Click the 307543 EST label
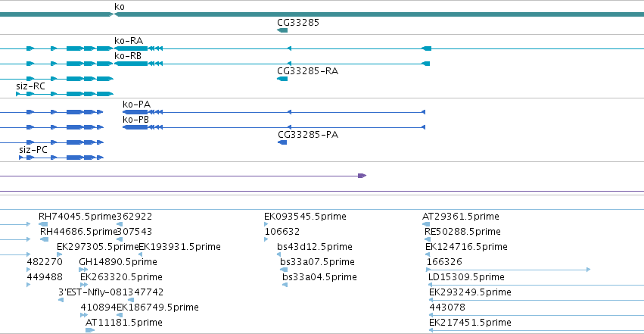Screen dimensions: 644x334 [135, 232]
